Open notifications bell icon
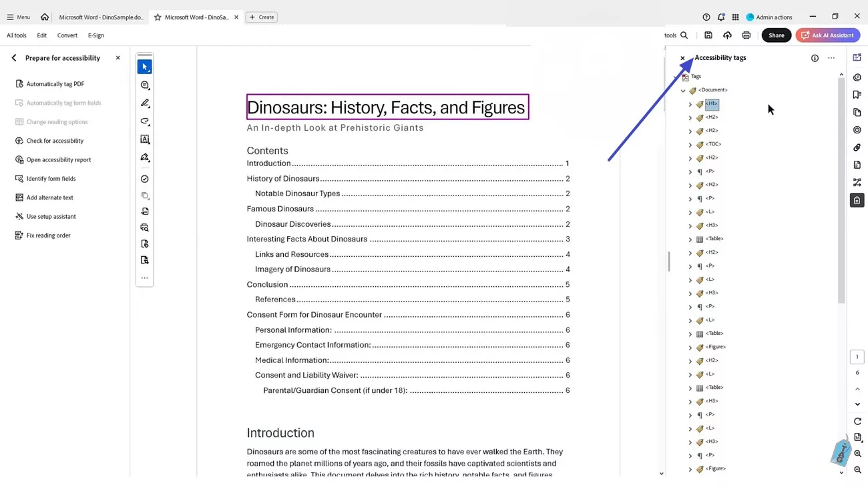This screenshot has width=868, height=487. pyautogui.click(x=721, y=17)
